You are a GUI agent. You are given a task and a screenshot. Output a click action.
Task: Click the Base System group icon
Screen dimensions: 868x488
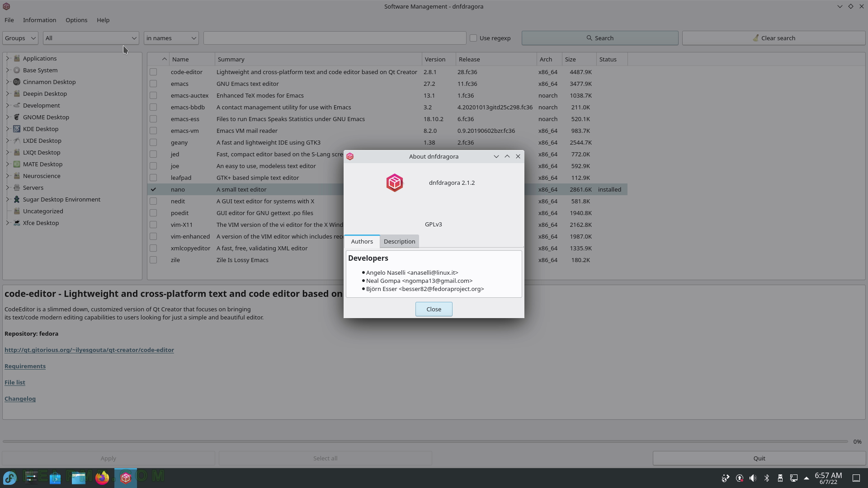pos(17,70)
